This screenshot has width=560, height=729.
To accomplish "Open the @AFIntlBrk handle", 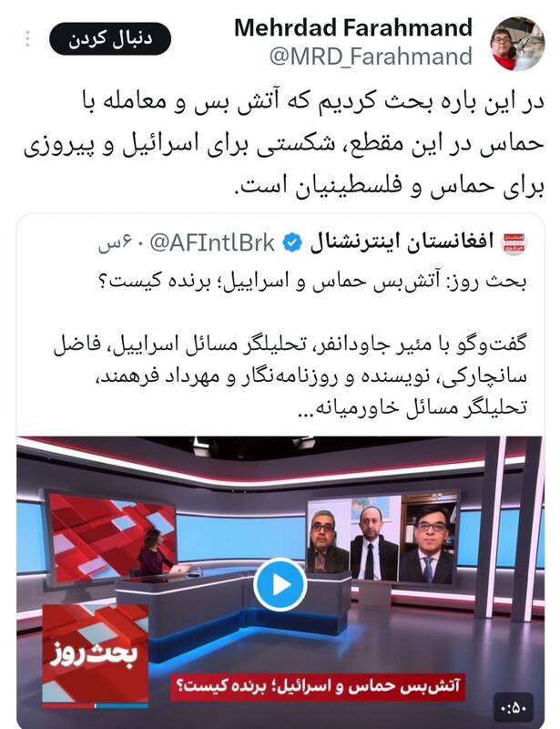I will click(x=212, y=243).
